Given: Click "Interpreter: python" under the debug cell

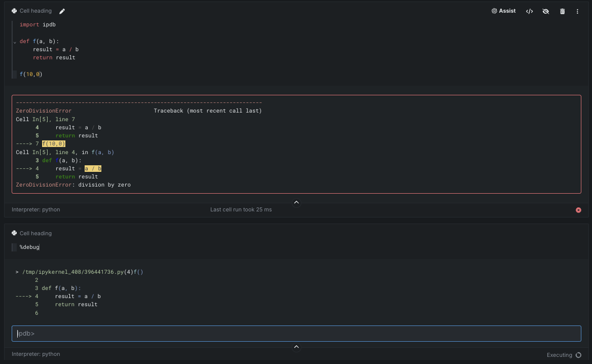Looking at the screenshot, I should coord(36,354).
